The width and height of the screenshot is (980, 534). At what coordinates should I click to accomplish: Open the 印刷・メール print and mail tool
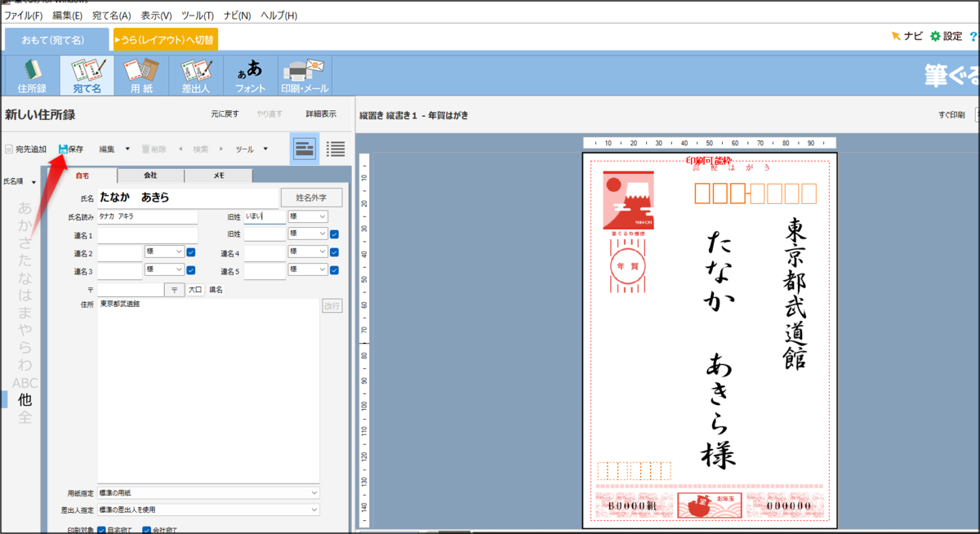coord(305,76)
